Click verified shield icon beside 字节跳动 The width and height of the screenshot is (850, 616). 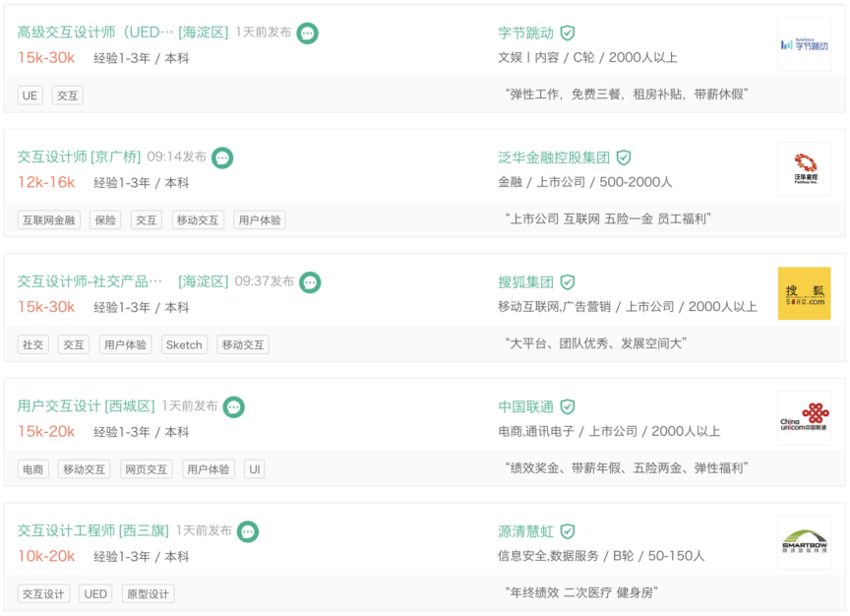pyautogui.click(x=568, y=33)
